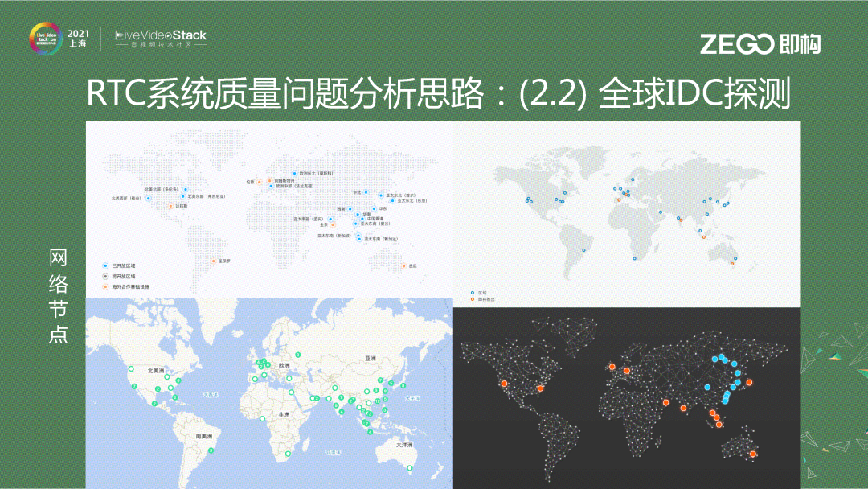868x489 pixels.
Task: Select the 达拉斯 orange marker
Action: pos(170,207)
